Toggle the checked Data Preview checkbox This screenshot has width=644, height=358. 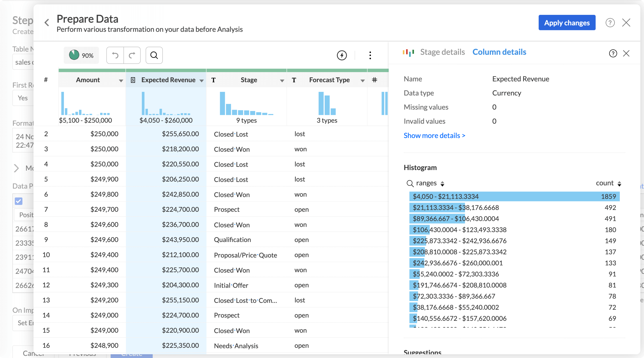19,201
